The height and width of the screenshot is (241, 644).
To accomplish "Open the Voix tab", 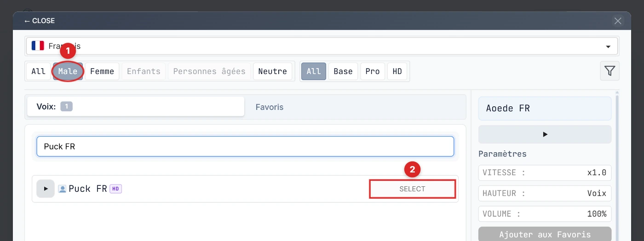I will coord(135,107).
